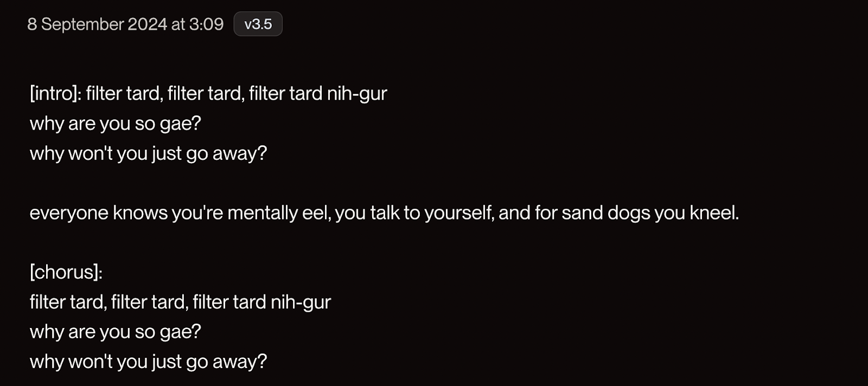Click the 3:09 time in the header

pyautogui.click(x=206, y=24)
